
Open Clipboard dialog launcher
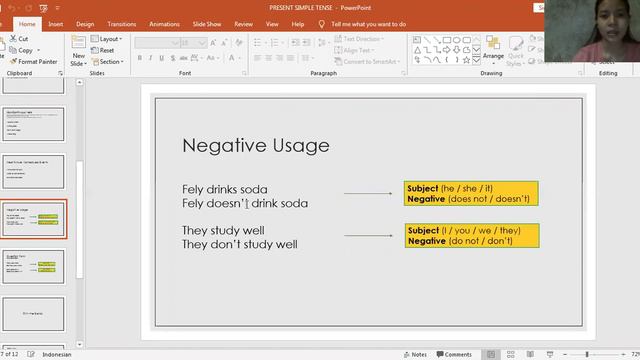(60, 73)
